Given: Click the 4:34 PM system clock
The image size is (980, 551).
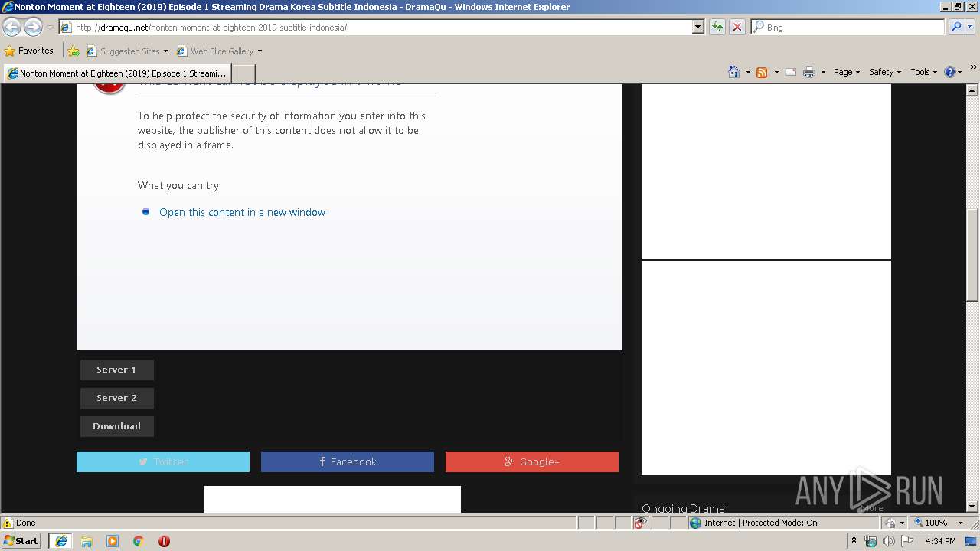Looking at the screenshot, I should pos(940,541).
